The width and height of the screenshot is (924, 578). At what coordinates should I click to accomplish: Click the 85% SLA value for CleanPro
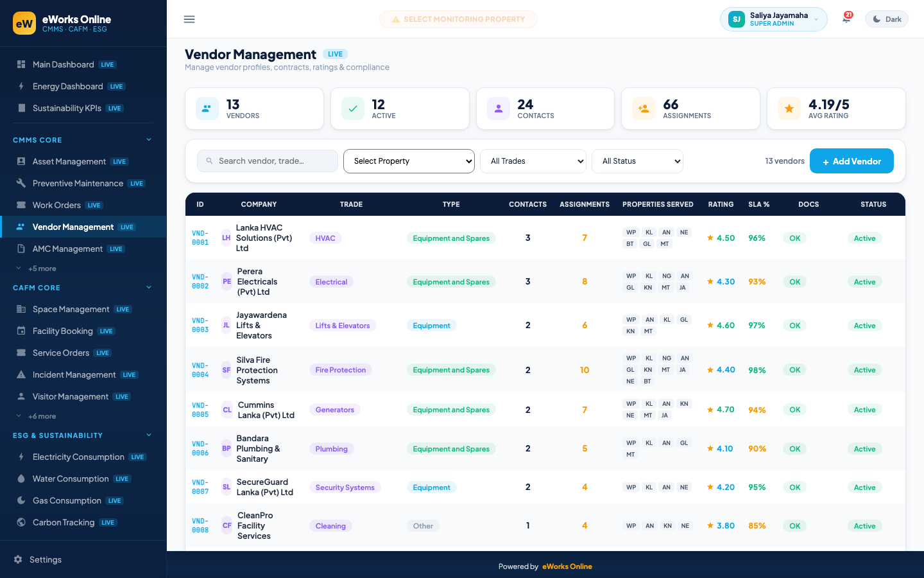[757, 526]
